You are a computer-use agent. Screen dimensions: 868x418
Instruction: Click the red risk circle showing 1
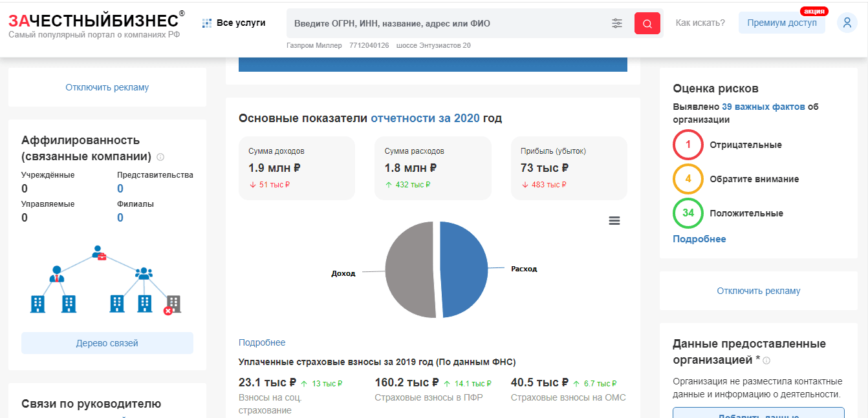(688, 145)
